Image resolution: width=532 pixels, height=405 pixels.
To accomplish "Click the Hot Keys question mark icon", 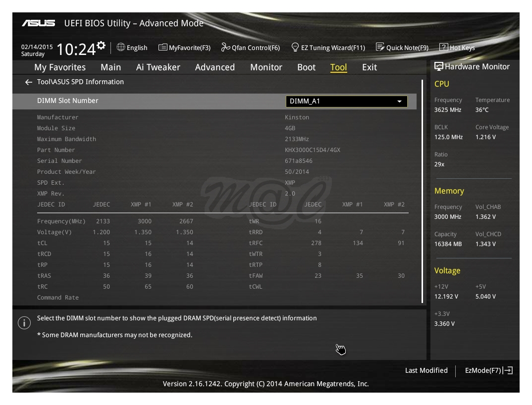I will (x=443, y=47).
